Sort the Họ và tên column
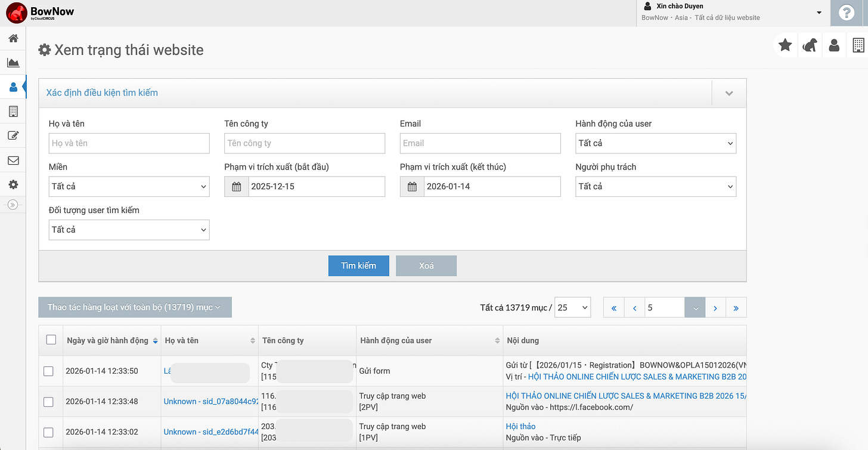The height and width of the screenshot is (450, 868). tap(253, 341)
